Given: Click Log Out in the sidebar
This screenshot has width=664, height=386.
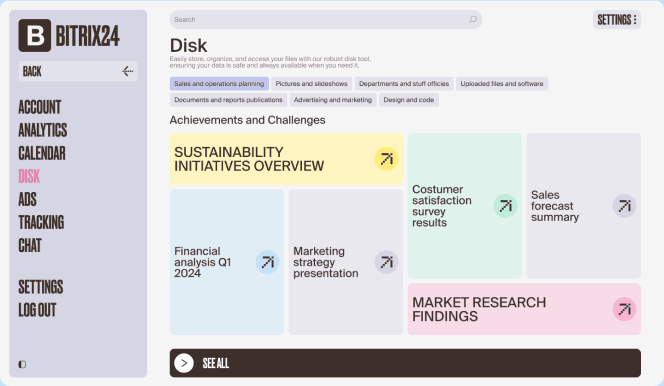Looking at the screenshot, I should coord(37,310).
